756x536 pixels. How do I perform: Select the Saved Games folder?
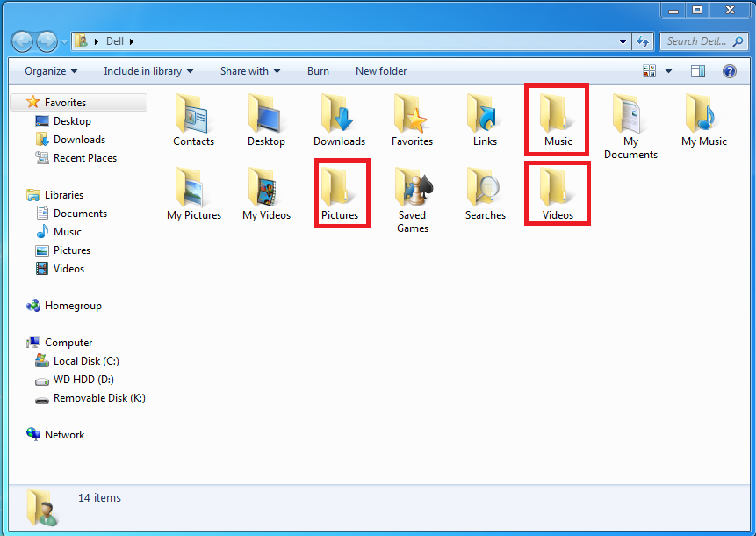(412, 189)
